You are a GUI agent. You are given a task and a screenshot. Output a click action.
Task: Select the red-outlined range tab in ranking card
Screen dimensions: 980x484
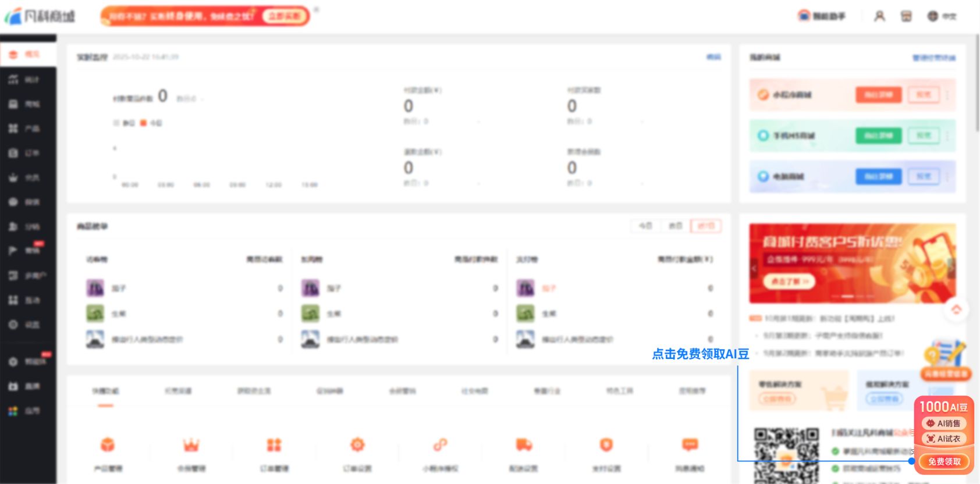(x=706, y=226)
